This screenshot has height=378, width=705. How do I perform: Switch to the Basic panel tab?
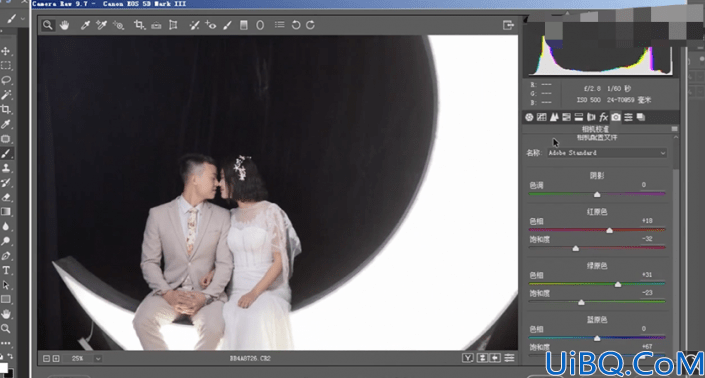pyautogui.click(x=529, y=117)
